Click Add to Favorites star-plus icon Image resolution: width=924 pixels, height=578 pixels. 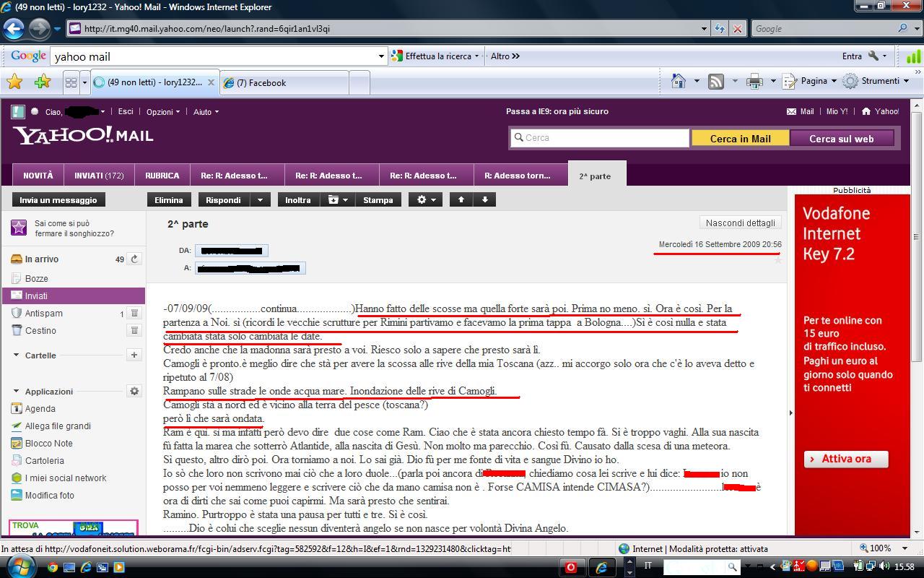[42, 82]
